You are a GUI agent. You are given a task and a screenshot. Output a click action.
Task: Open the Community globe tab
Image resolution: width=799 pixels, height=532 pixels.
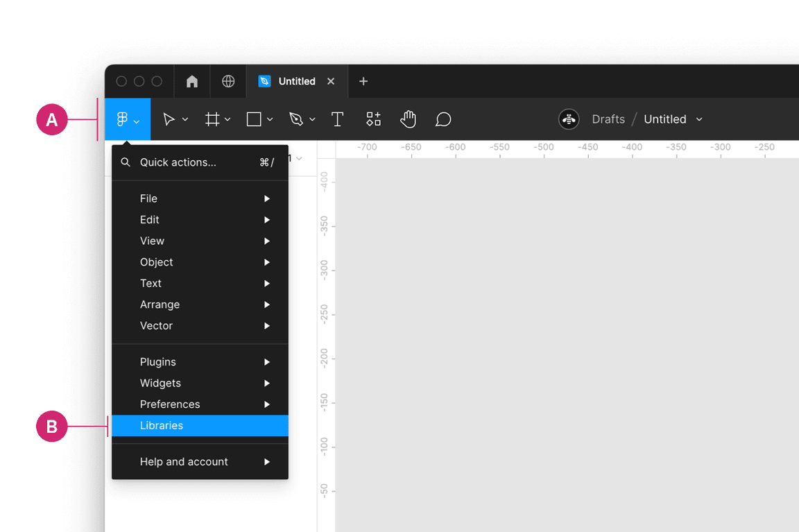[x=228, y=82]
